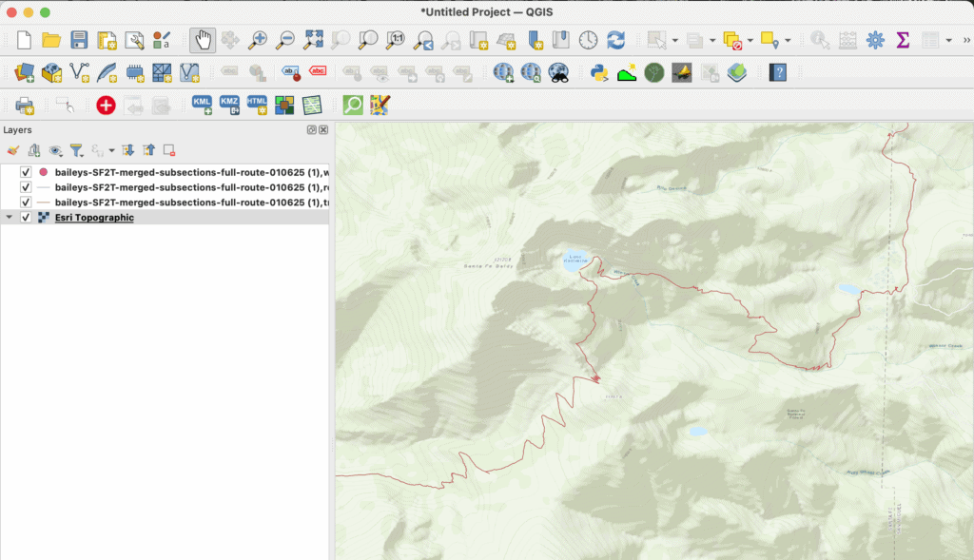Select the Esri Topographic layer name
The height and width of the screenshot is (560, 974).
[x=94, y=218]
